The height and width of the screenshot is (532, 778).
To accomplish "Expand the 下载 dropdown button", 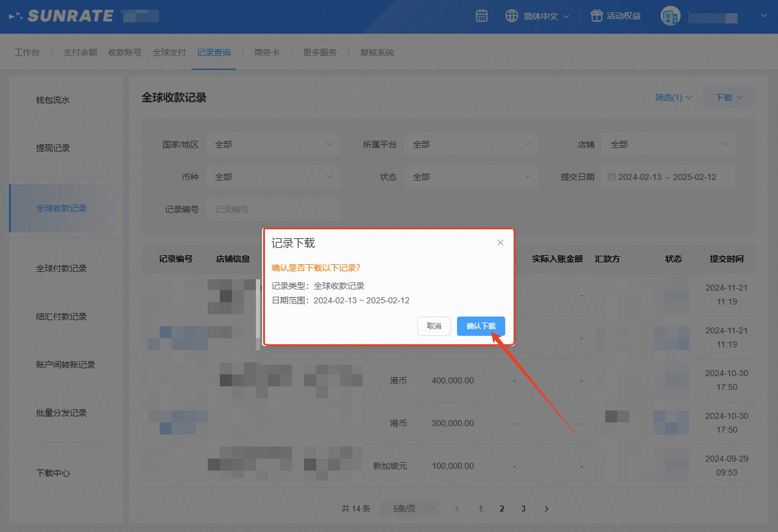I will pos(729,97).
